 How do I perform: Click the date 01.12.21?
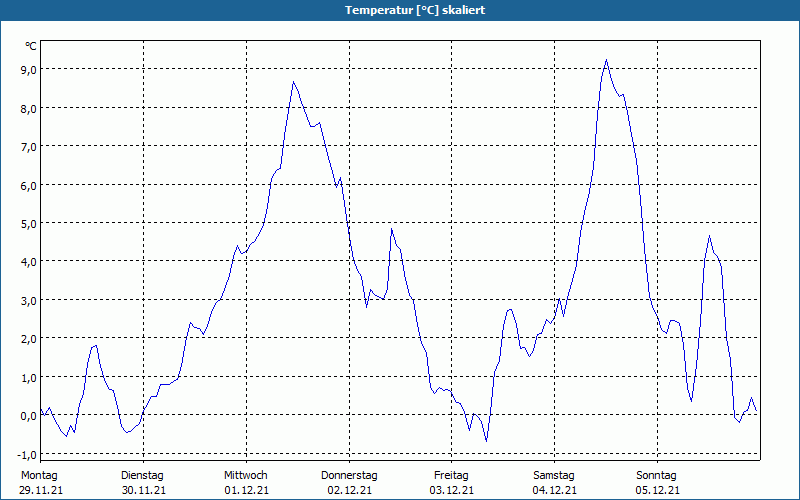(247, 491)
